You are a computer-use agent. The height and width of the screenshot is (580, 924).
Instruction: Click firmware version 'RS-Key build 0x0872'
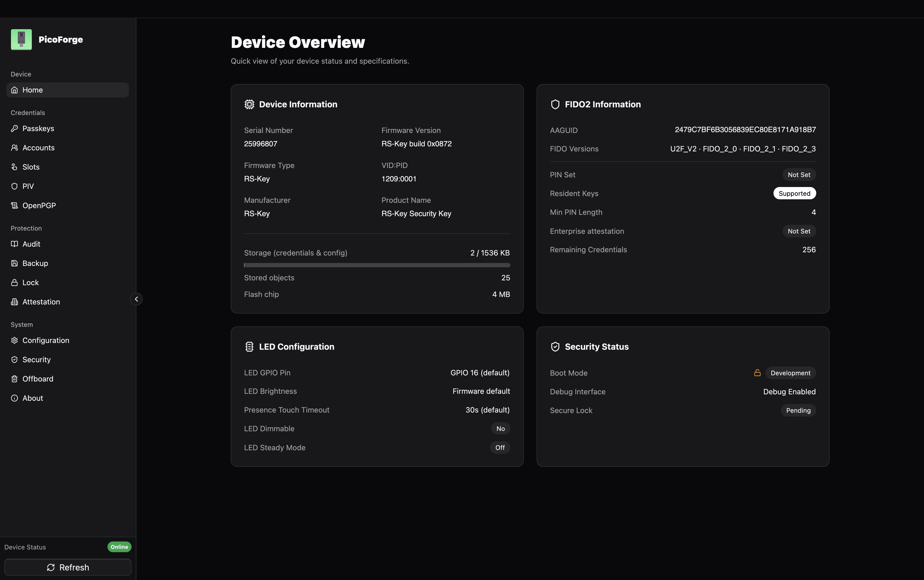417,144
